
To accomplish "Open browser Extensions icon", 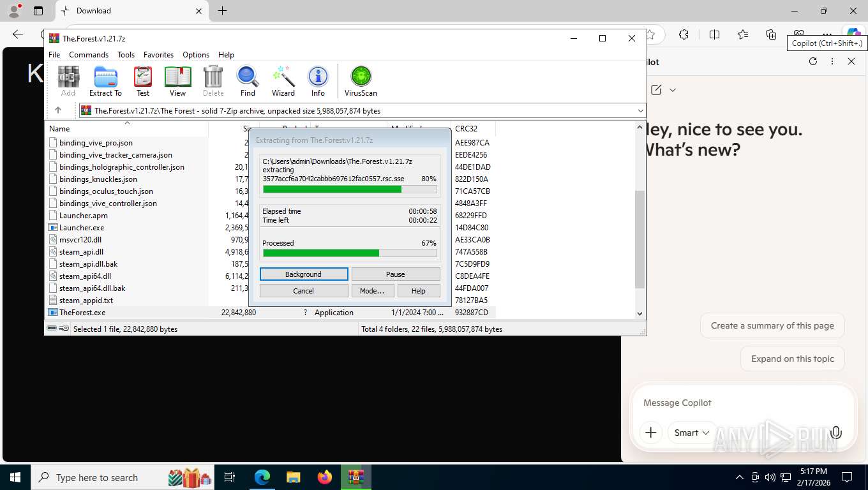I will pos(684,34).
